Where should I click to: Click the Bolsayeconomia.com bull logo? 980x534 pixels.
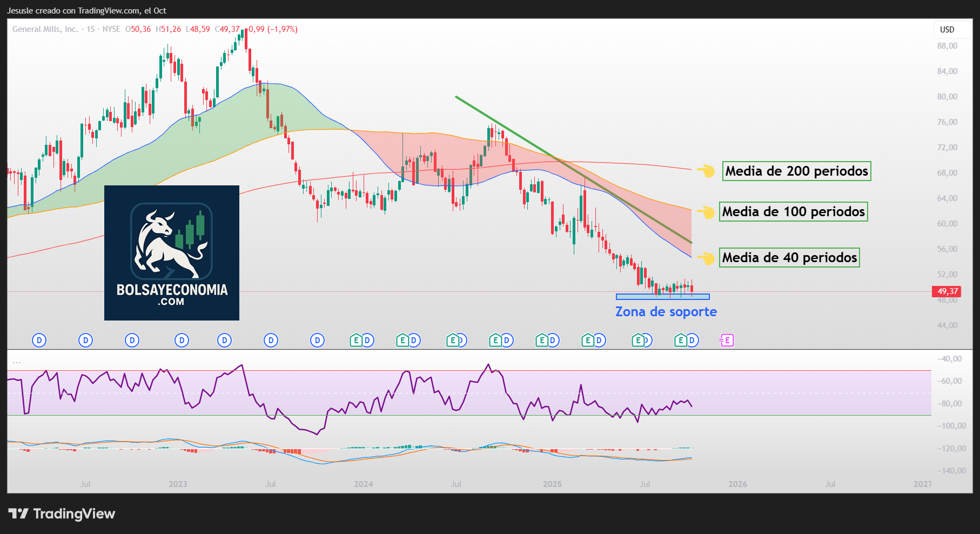171,252
